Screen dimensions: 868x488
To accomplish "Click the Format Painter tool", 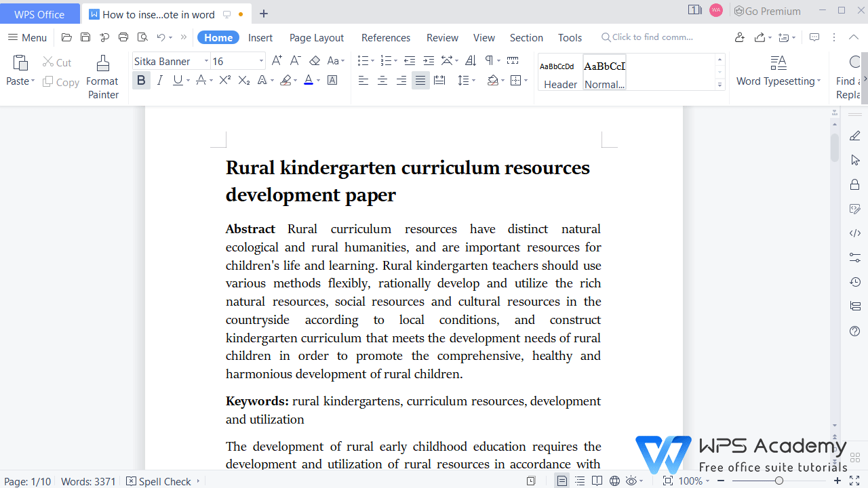I will (102, 77).
